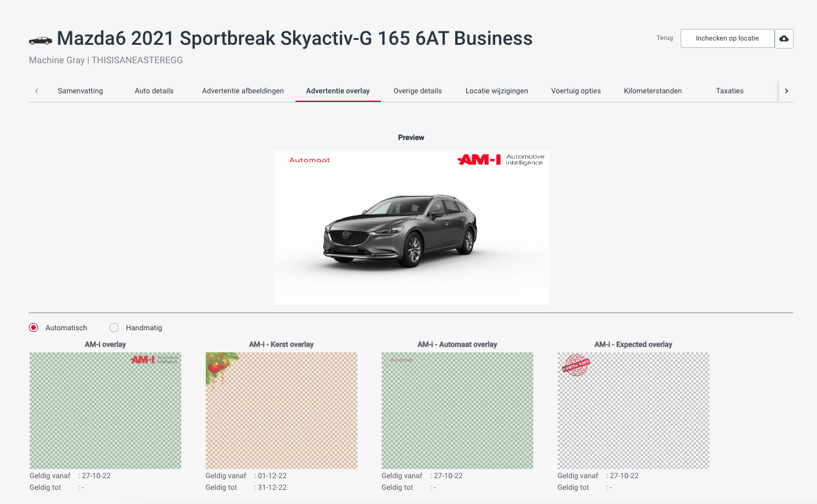Viewport: 817px width, 504px height.
Task: Select the AM-i overlay thumbnail
Action: pyautogui.click(x=105, y=411)
